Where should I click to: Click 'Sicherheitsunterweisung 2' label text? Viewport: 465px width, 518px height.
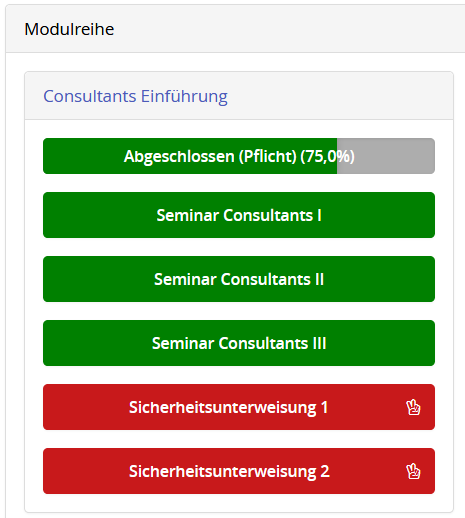coord(229,471)
